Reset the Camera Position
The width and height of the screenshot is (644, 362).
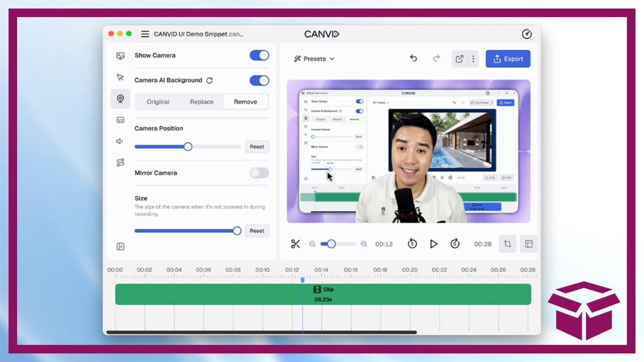pos(257,147)
